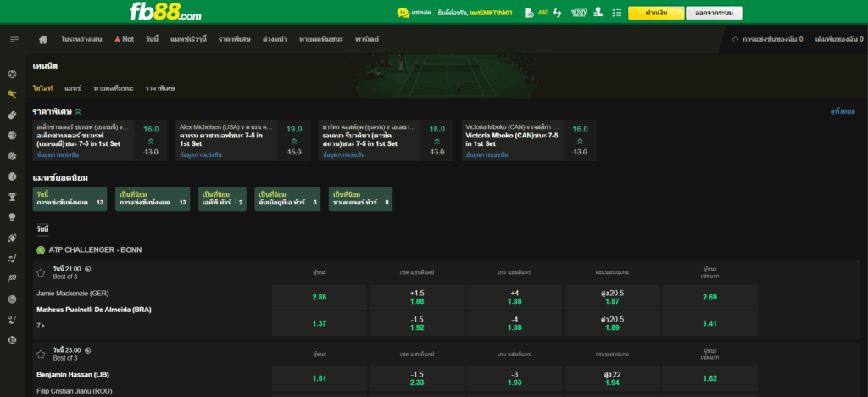This screenshot has width=868, height=397.
Task: Pick สูง 20.5 total games at 1.87
Action: point(612,298)
